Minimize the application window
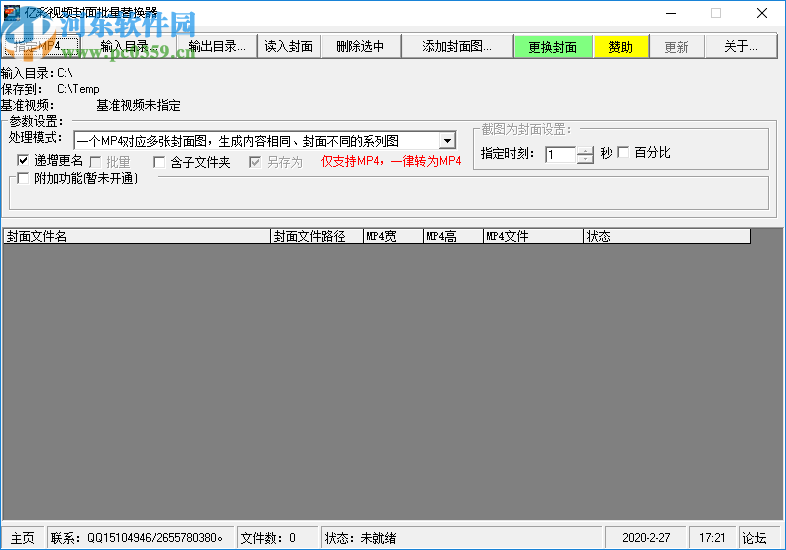786x550 pixels. [x=671, y=13]
